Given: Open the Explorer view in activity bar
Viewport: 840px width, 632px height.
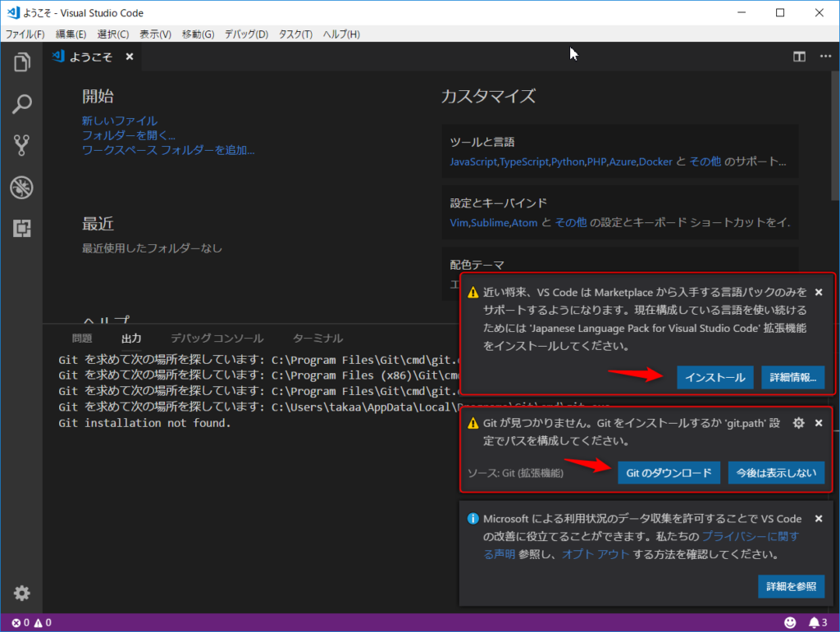Looking at the screenshot, I should (22, 62).
